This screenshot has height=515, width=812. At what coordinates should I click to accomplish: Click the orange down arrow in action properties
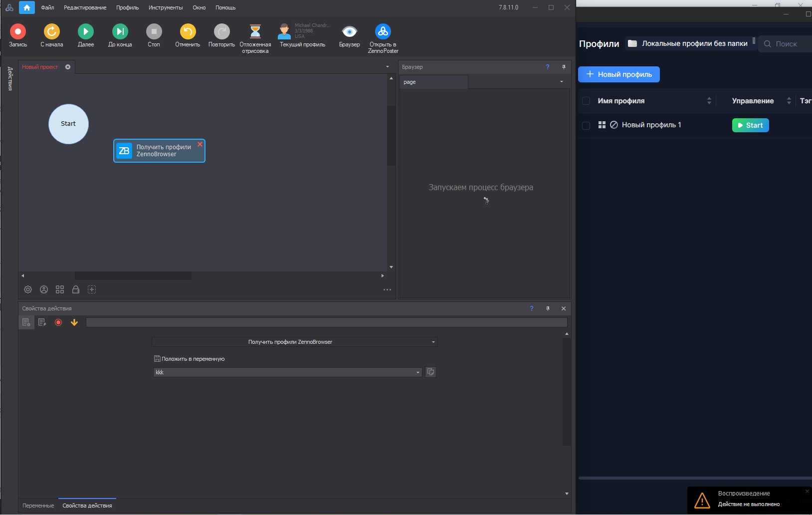pyautogui.click(x=74, y=322)
